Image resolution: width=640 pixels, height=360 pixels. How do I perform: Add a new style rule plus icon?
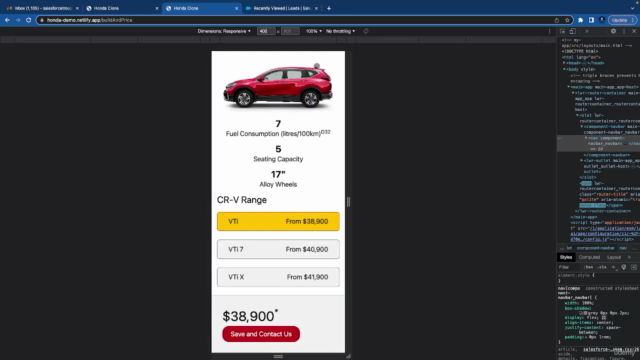point(613,267)
